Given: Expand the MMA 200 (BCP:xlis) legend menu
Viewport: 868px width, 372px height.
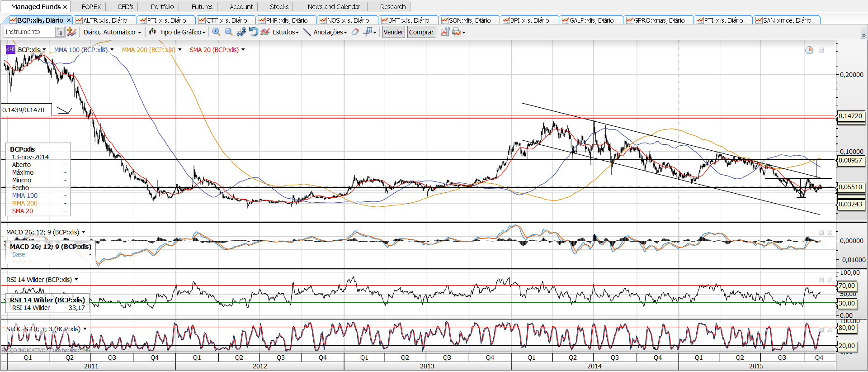Looking at the screenshot, I should [180, 50].
